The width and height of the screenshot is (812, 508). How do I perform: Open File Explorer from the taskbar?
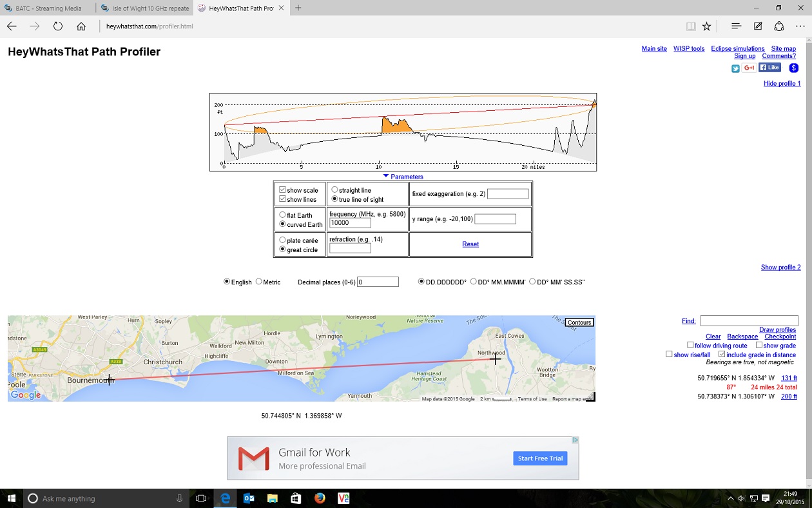(x=272, y=498)
